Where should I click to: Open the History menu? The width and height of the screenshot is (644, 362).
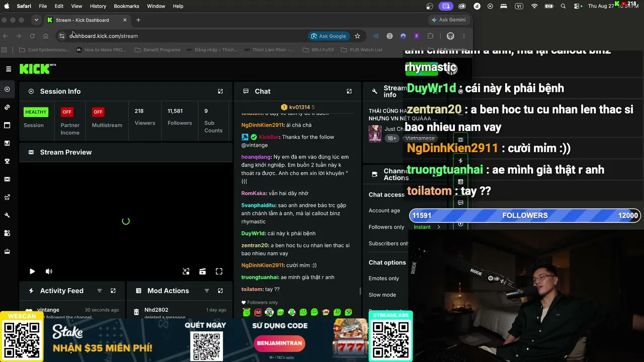point(98,6)
